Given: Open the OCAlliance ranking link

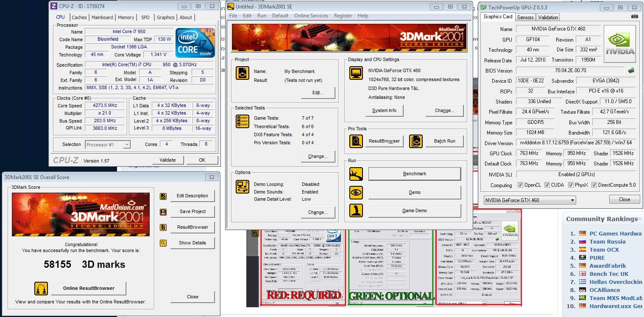Looking at the screenshot, I should [605, 290].
